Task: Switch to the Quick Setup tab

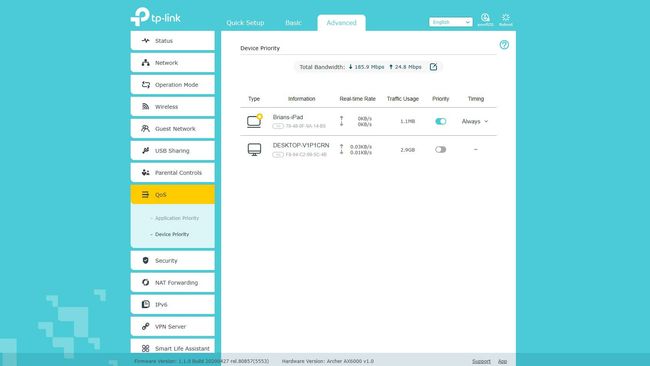Action: click(x=245, y=23)
